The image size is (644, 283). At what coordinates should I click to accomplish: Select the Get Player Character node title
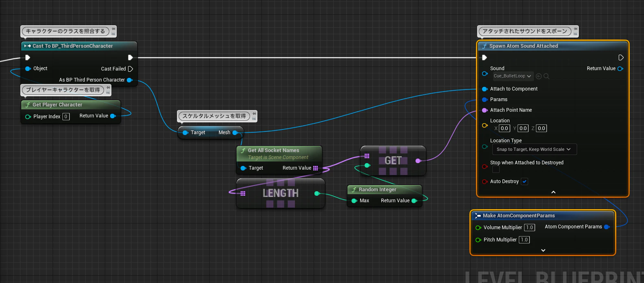coord(58,105)
